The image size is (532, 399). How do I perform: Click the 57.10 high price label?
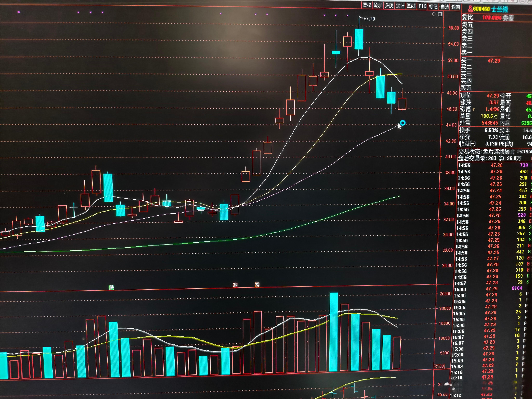tap(369, 19)
